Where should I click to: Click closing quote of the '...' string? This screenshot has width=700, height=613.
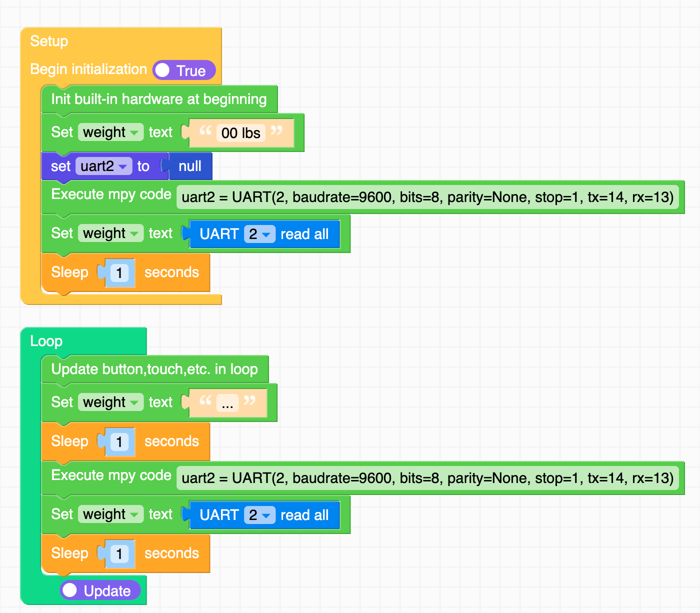[249, 400]
